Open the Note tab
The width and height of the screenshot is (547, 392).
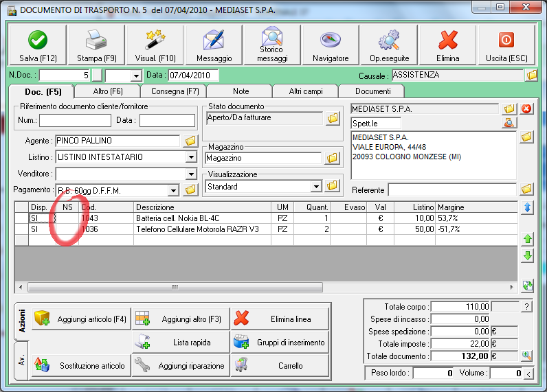click(x=241, y=91)
